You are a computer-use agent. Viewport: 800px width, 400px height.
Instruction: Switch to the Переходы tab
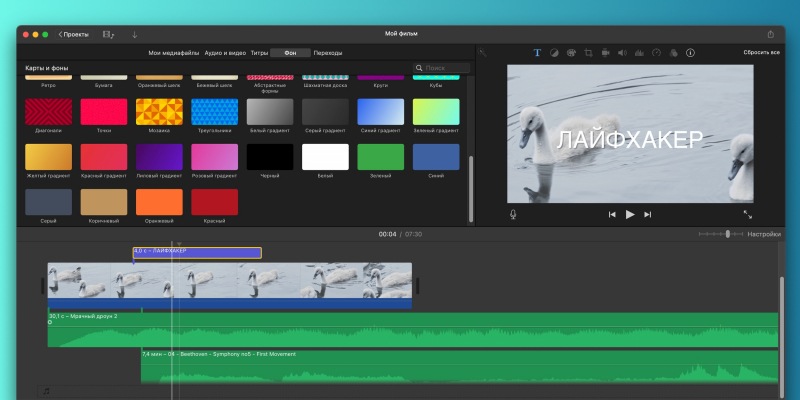coord(328,53)
